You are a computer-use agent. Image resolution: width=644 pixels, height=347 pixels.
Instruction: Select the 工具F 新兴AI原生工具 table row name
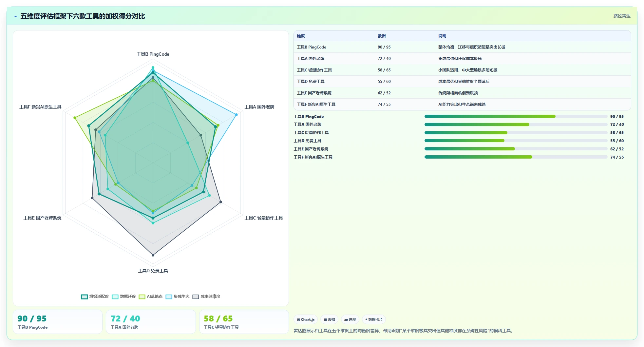pos(316,105)
